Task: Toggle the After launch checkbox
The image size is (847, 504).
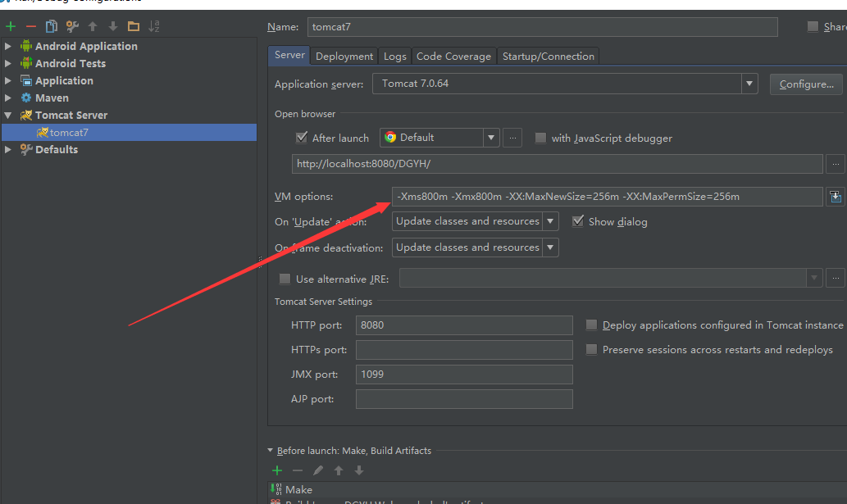Action: (x=302, y=138)
